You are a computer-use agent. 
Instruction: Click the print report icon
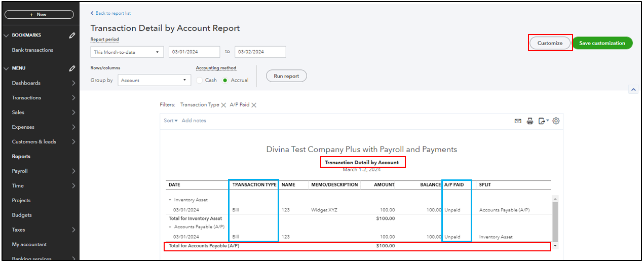click(x=530, y=121)
